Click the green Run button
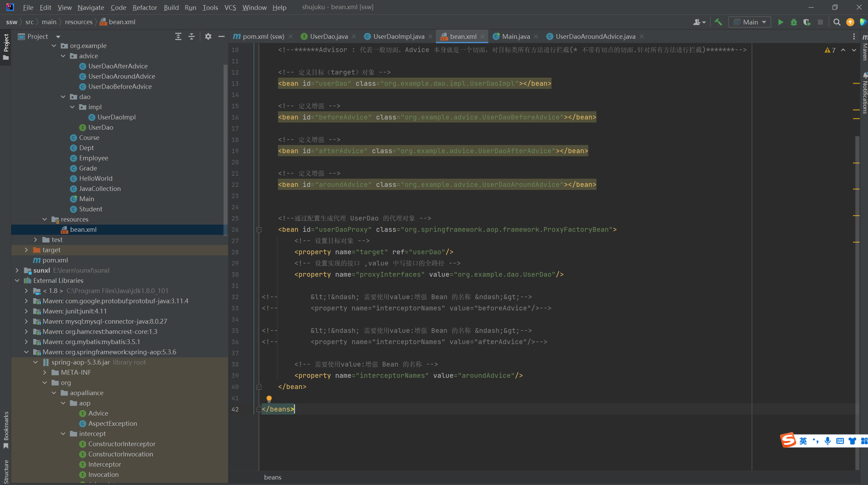This screenshot has width=868, height=485. tap(781, 22)
